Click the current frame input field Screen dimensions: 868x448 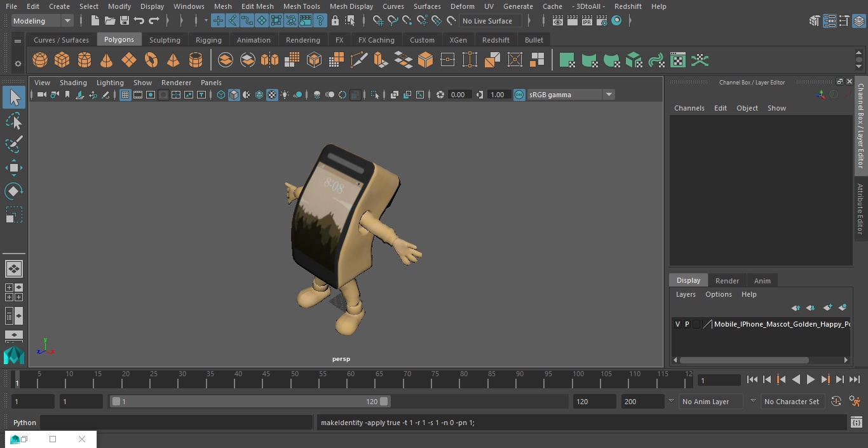[719, 381]
